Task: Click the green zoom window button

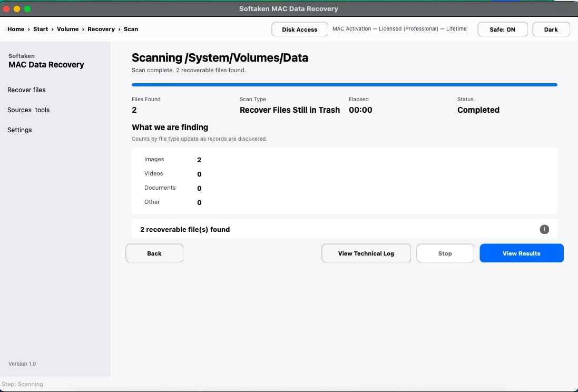Action: coord(27,9)
